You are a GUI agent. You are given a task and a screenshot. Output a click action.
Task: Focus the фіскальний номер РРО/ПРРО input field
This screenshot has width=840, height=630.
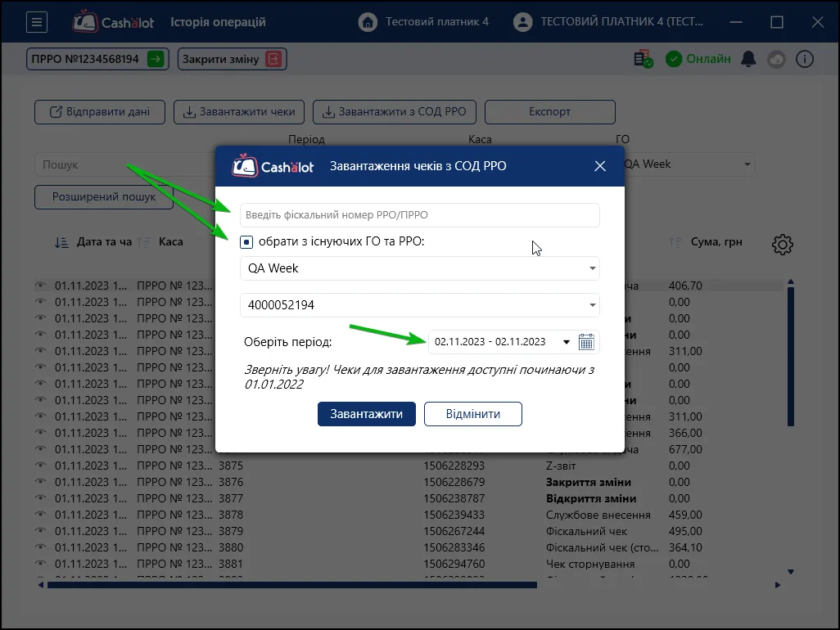[x=419, y=215]
